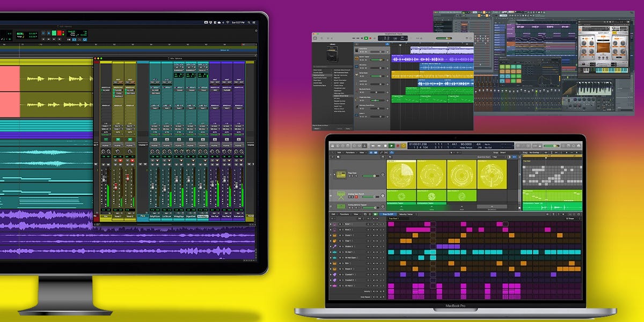Click the red Record button in GarageBand

[371, 38]
